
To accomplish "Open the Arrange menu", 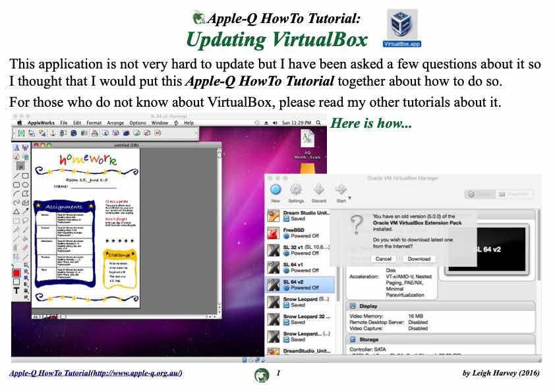I will pos(115,123).
